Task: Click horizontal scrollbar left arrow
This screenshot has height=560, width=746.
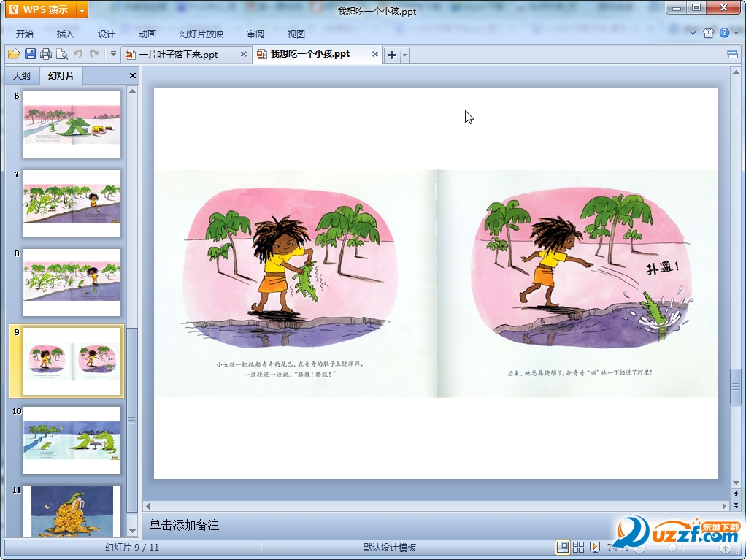Action: click(148, 506)
